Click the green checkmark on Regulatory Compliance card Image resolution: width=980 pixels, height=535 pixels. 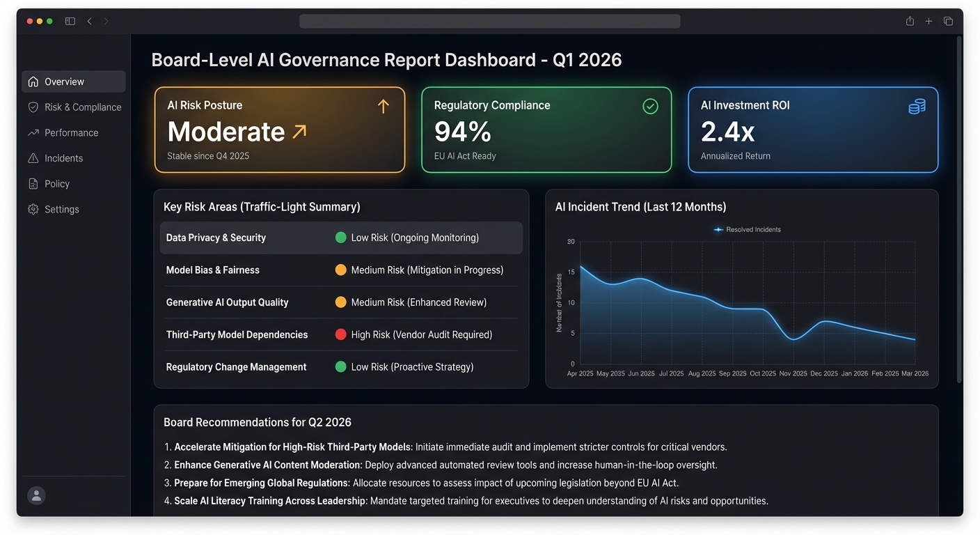(x=650, y=106)
